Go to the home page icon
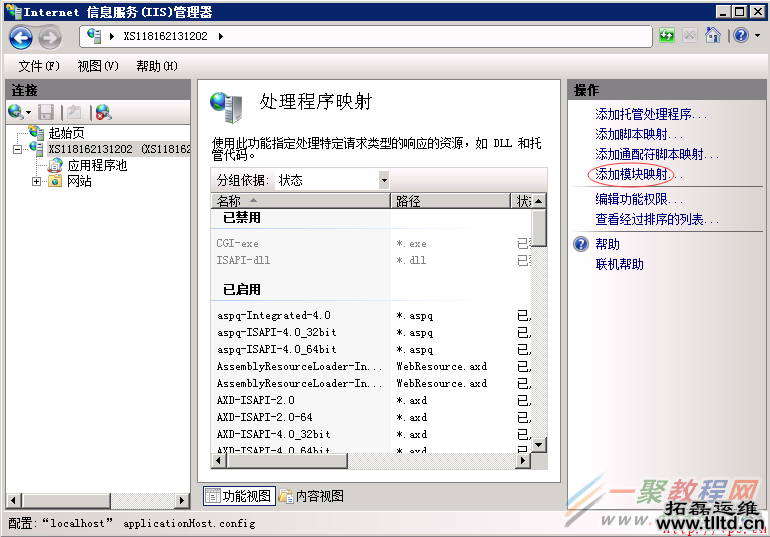770x537 pixels. (713, 36)
